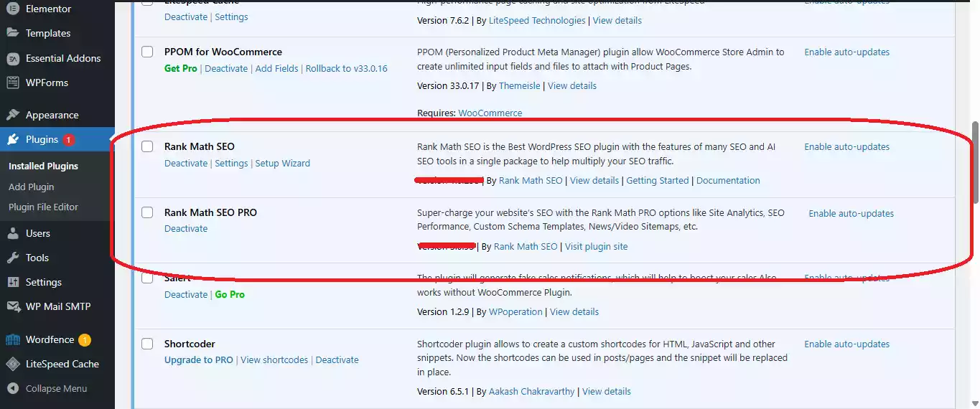Click the Tools wrench icon

point(13,258)
